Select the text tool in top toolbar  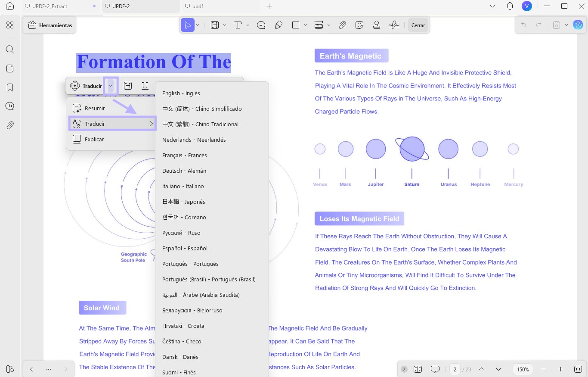point(238,25)
